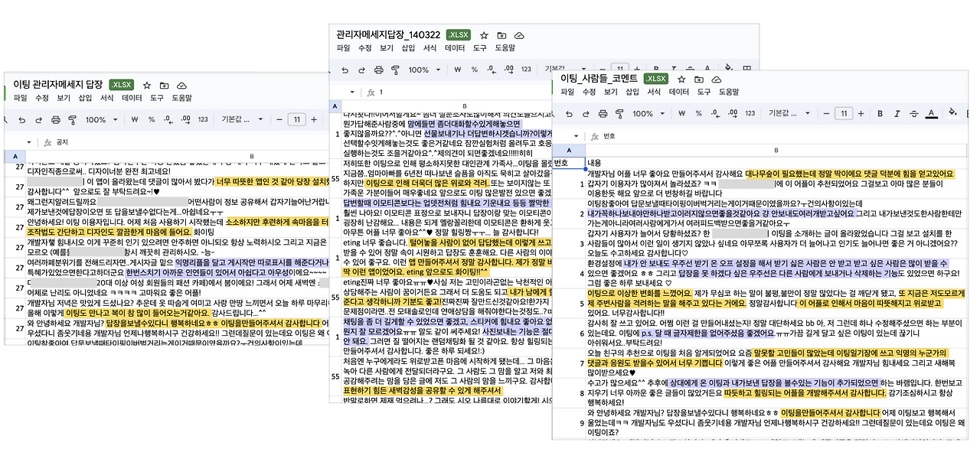Viewport: 980px width, 449px height.
Task: Toggle strikethrough in 이팅_사람들_코멘트 toolbar
Action: 913,113
